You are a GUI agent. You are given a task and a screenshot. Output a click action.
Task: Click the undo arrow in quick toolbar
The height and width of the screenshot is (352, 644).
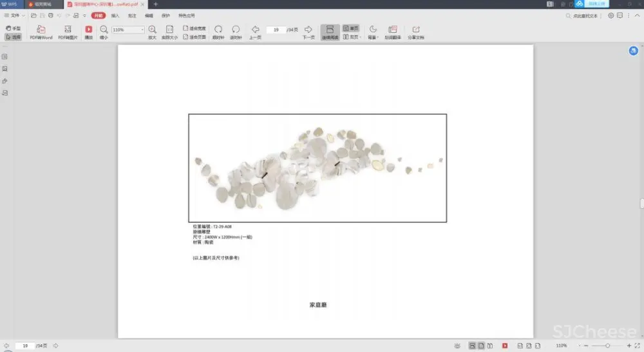[59, 15]
